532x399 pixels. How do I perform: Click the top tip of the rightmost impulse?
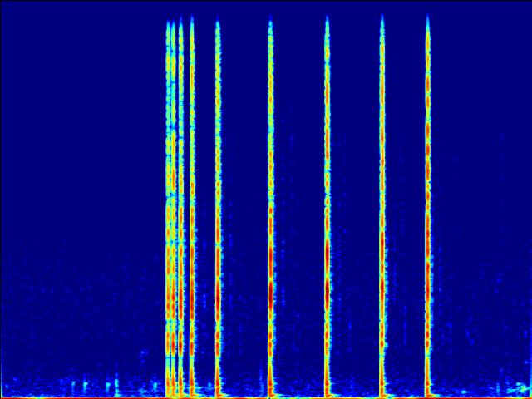pos(428,18)
